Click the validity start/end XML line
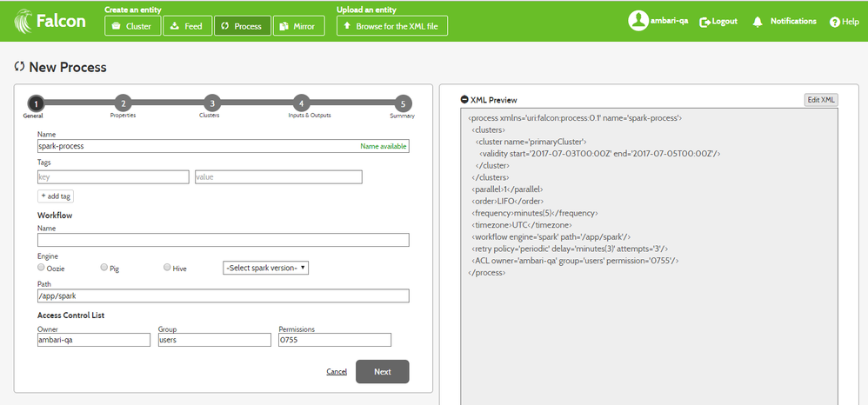Viewport: 868px width, 405px height. 599,153
